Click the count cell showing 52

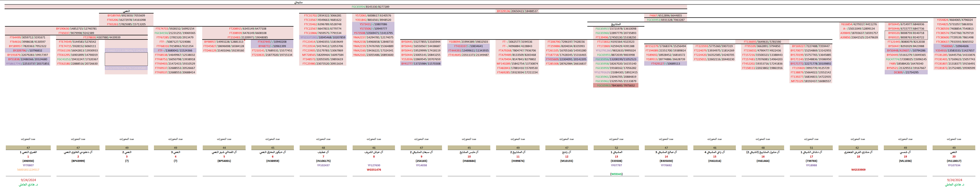pyautogui.click(x=616, y=148)
